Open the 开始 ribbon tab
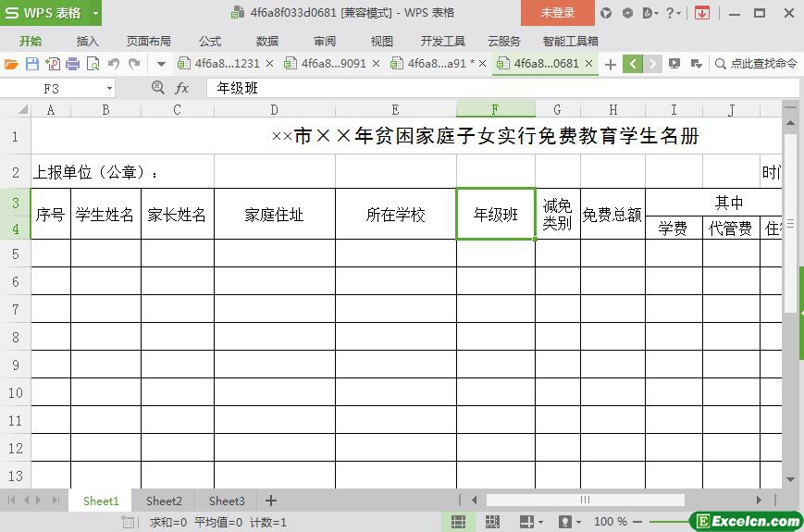Image resolution: width=804 pixels, height=532 pixels. [31, 41]
